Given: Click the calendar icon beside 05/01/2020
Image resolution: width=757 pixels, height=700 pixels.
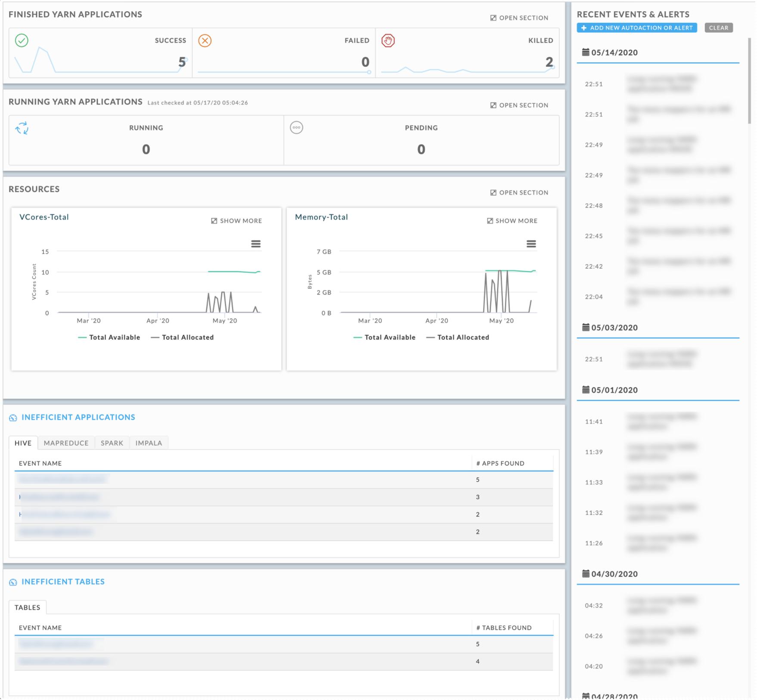Looking at the screenshot, I should [x=586, y=390].
